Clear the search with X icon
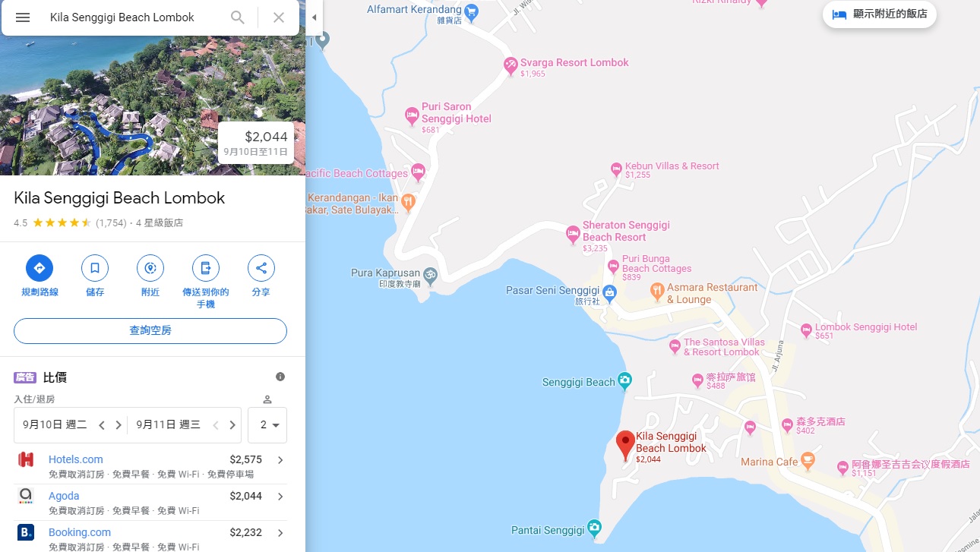The width and height of the screenshot is (980, 552). (279, 17)
